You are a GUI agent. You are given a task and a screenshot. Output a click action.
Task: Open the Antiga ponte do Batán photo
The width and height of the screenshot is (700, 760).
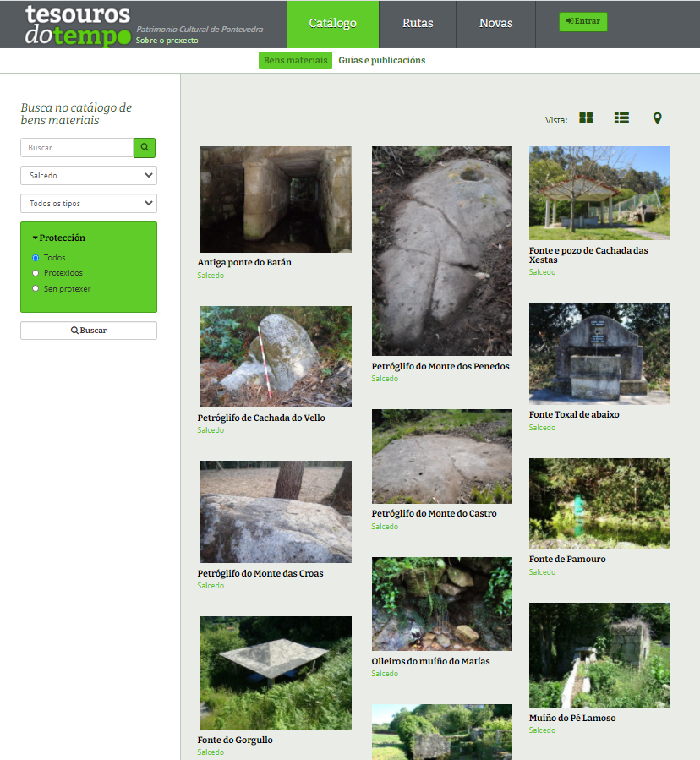pos(276,200)
